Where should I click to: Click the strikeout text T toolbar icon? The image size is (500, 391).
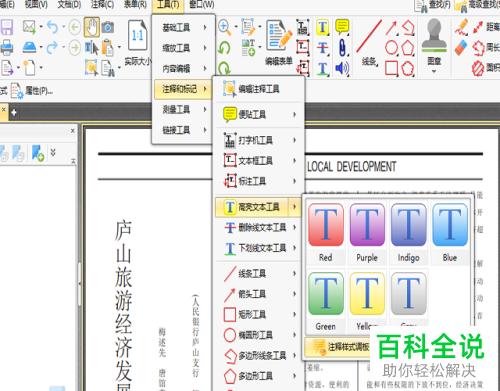[322, 48]
